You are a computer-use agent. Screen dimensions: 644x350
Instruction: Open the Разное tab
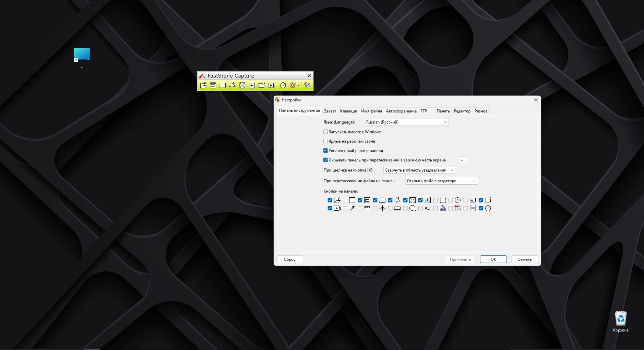click(481, 111)
